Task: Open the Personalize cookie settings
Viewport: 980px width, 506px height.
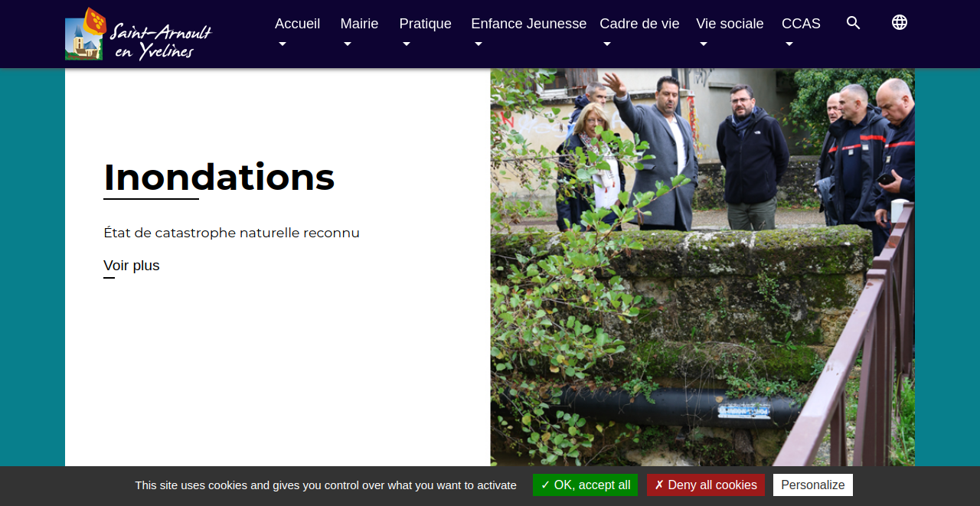Action: (813, 485)
